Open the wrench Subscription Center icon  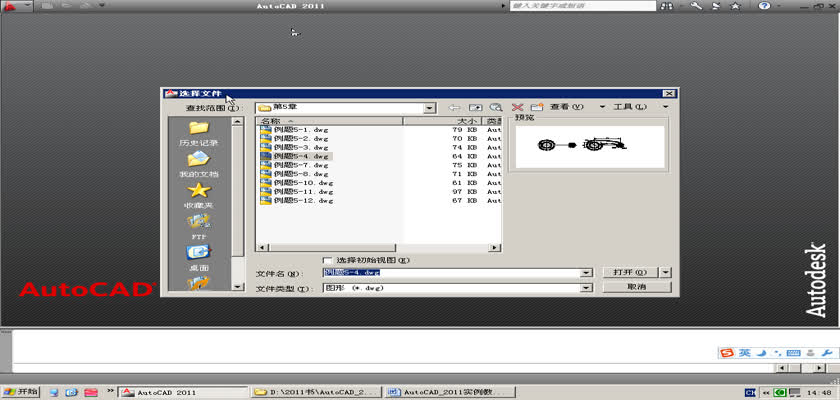coord(696,6)
